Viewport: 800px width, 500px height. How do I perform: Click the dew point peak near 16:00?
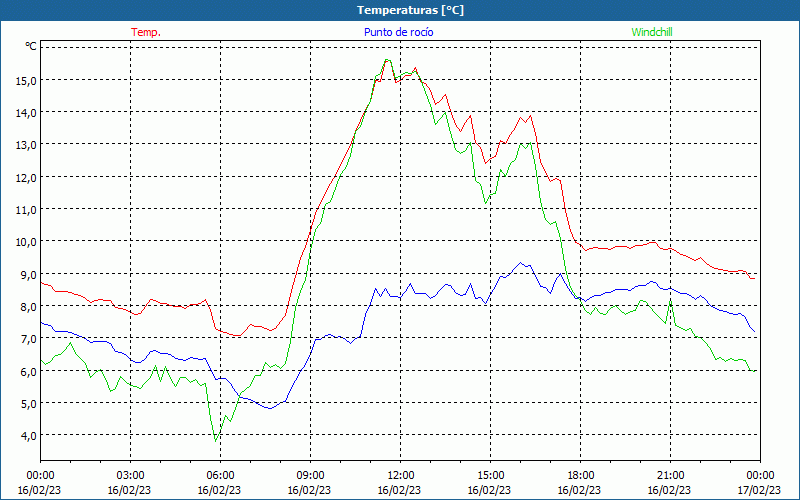[x=520, y=263]
